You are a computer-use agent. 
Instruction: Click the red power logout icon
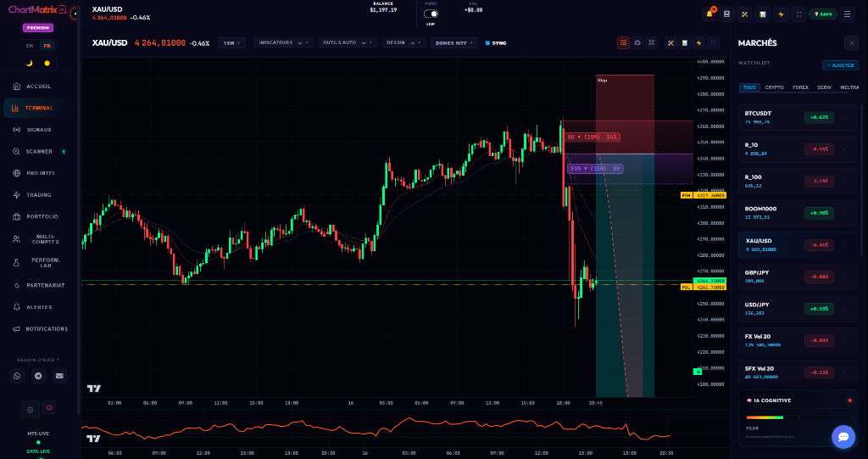click(x=49, y=407)
